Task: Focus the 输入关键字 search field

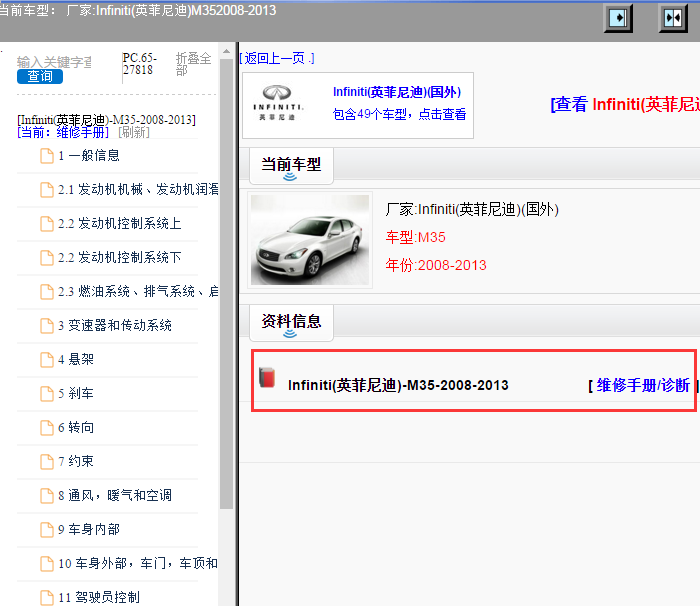Action: 54,62
